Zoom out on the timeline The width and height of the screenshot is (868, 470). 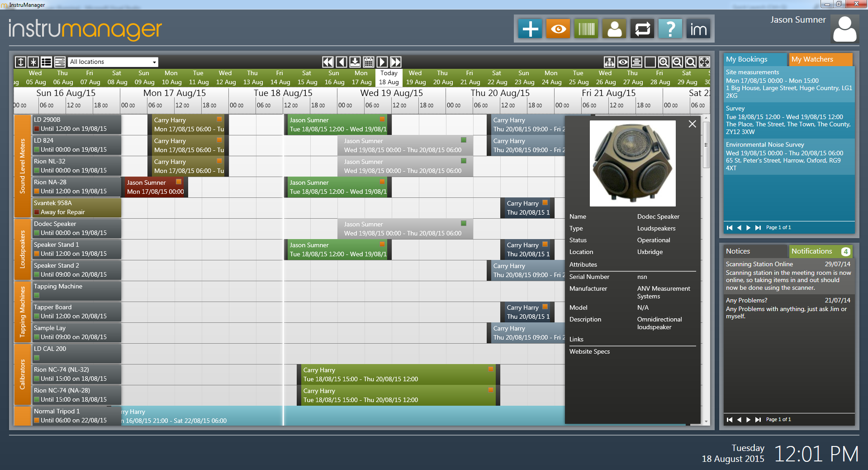coord(677,62)
